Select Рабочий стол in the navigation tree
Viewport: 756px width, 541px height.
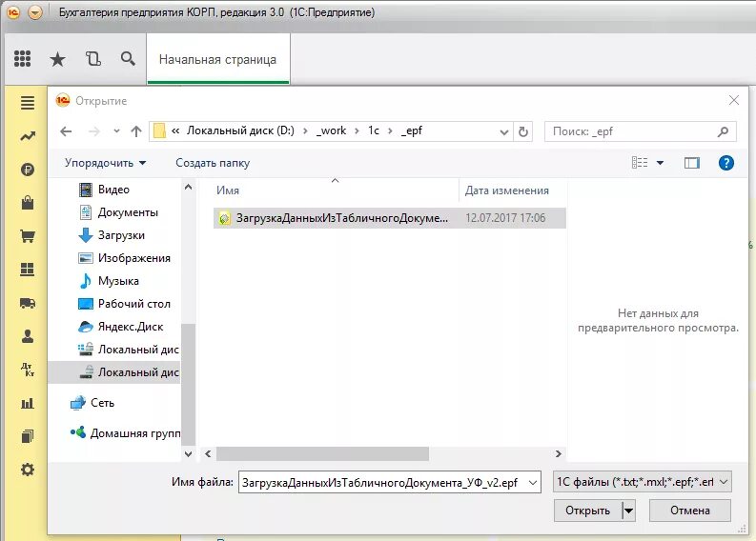124,304
